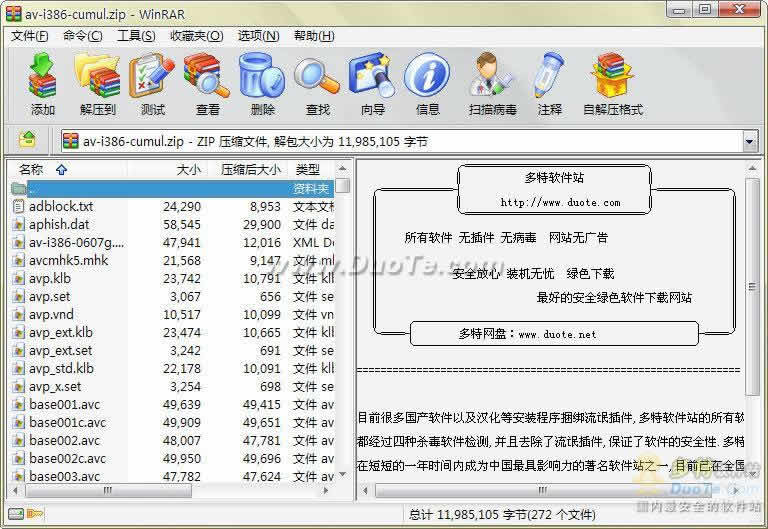768x529 pixels.
Task: Click the parent folder icon in the list
Action: pos(18,188)
